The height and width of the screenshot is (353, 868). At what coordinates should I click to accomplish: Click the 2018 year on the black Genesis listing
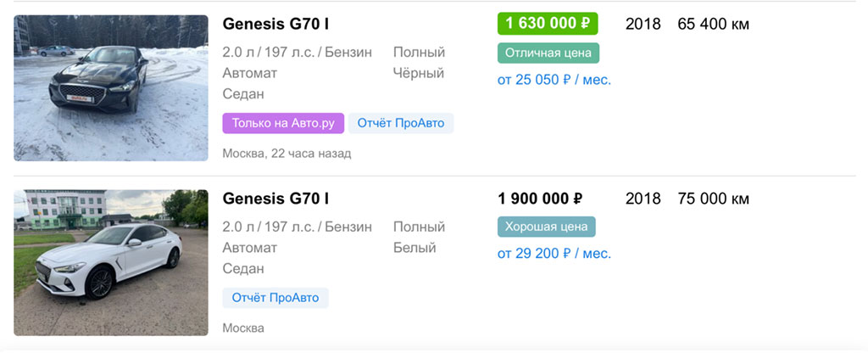pos(643,24)
